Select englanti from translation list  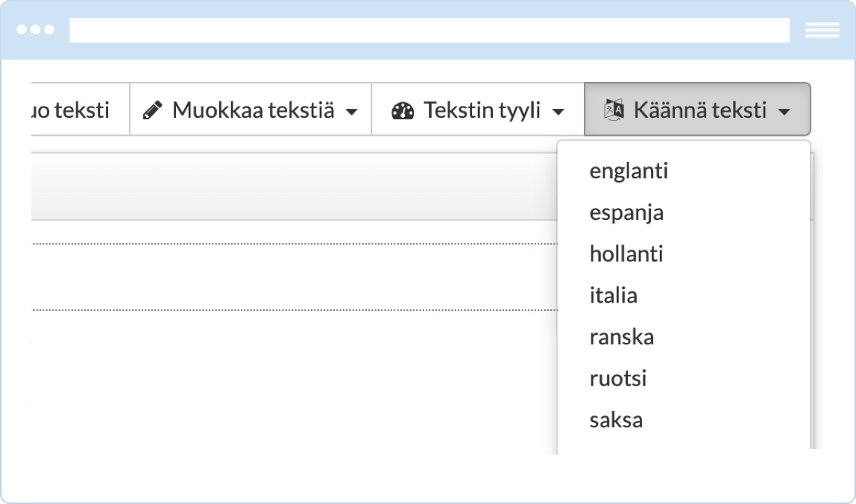(x=629, y=171)
